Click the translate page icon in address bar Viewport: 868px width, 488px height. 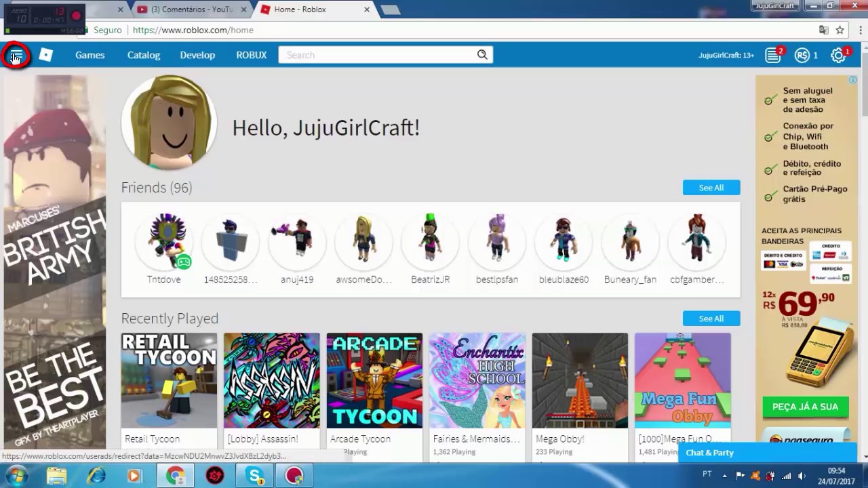[x=823, y=30]
